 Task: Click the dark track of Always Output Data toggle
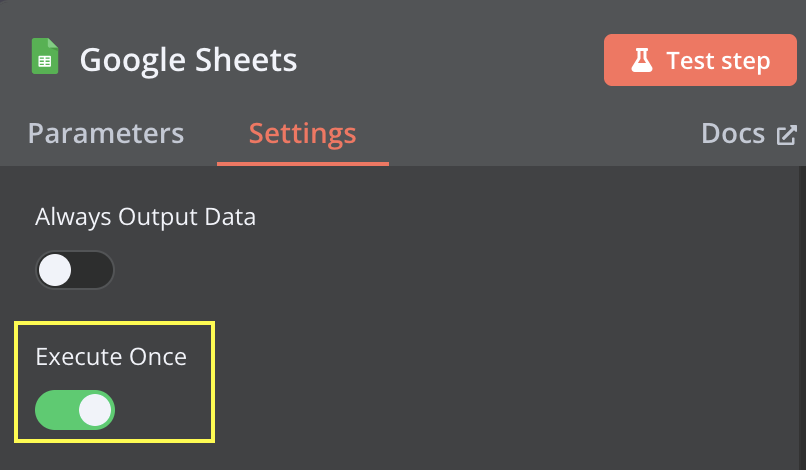point(93,270)
